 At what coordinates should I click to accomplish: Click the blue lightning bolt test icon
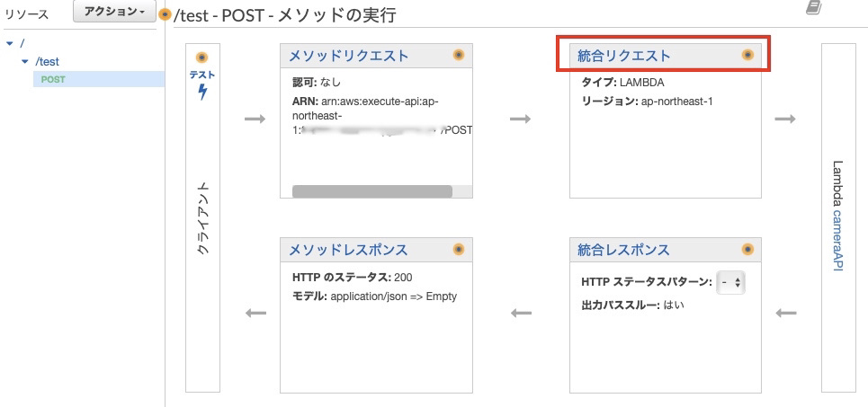[202, 93]
